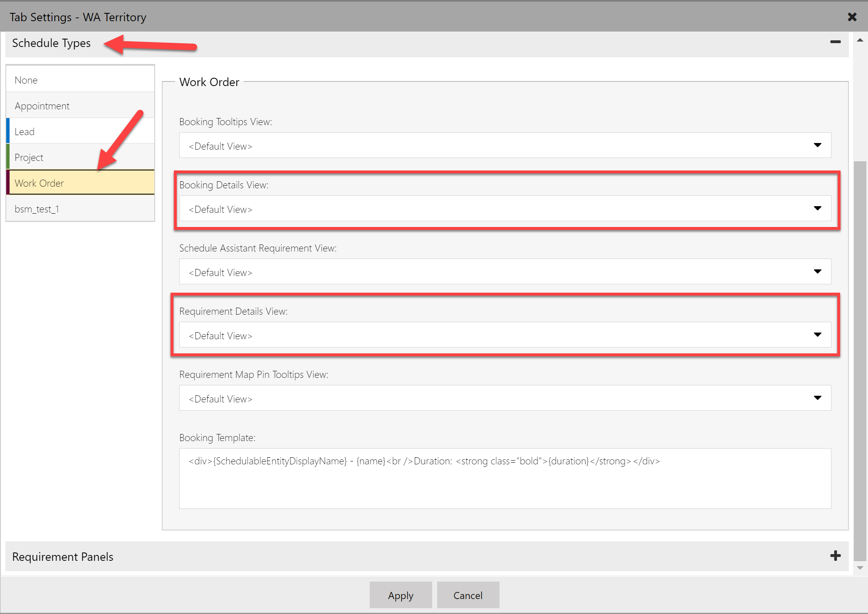Open the Requirement Details View dropdown
Viewport: 868px width, 614px height.
[x=818, y=335]
